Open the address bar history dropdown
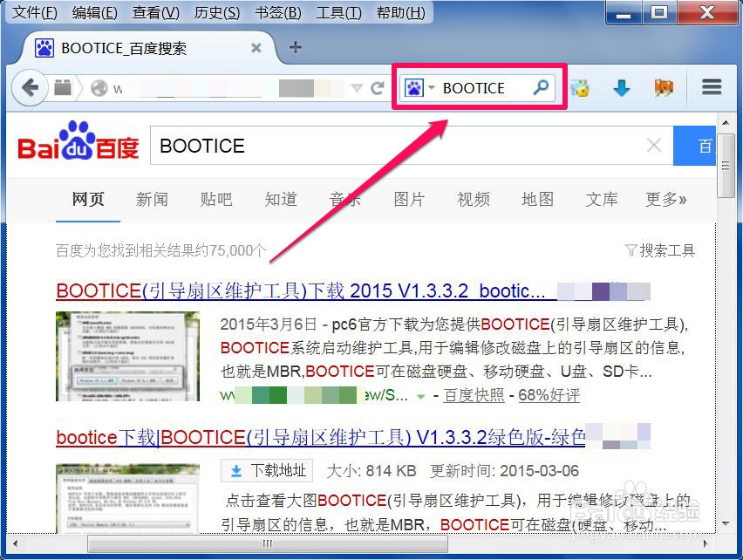Screen dimensions: 743x560 (357, 87)
